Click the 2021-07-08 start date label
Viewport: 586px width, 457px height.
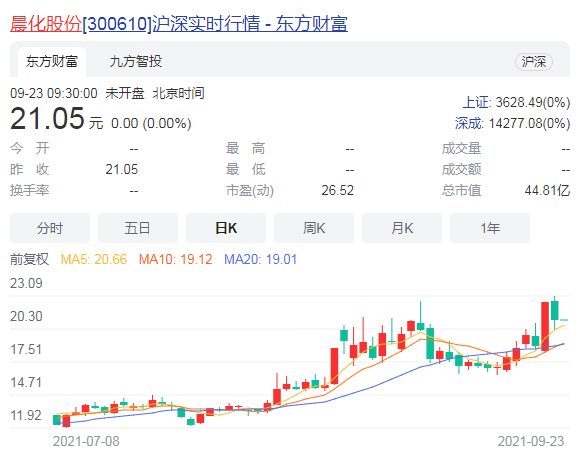pyautogui.click(x=86, y=441)
